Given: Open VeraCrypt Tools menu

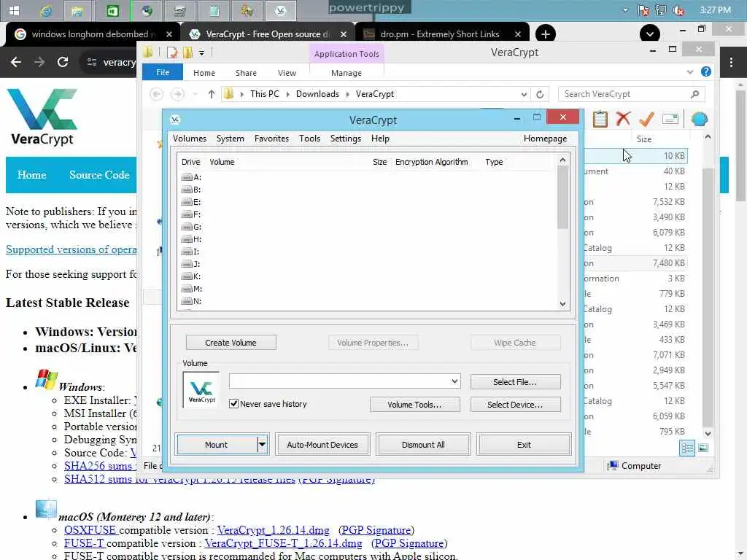Looking at the screenshot, I should click(309, 139).
